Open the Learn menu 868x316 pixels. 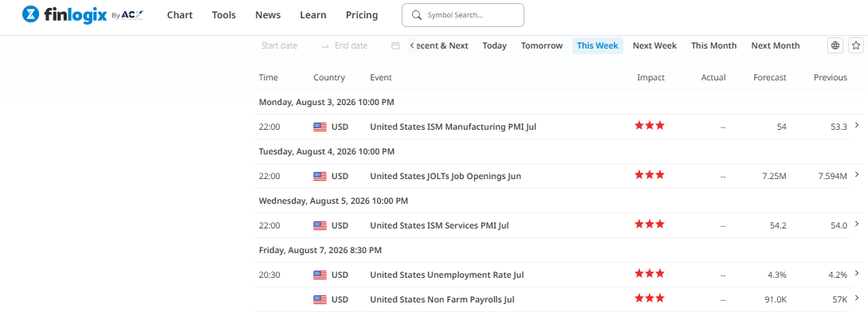click(312, 15)
